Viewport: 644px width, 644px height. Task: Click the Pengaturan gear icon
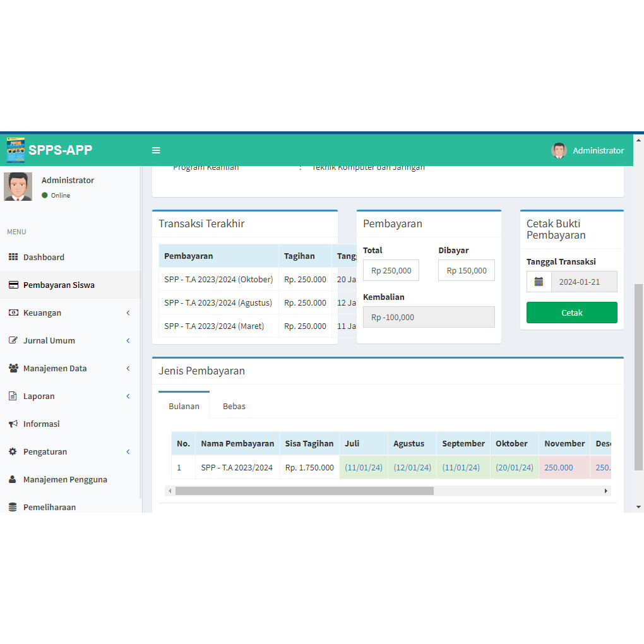point(13,452)
